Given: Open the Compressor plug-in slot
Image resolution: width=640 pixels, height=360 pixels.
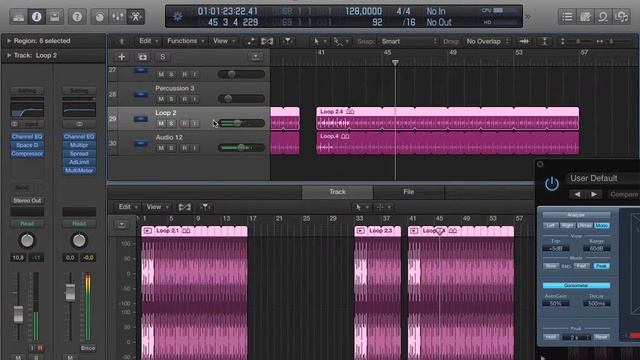Looking at the screenshot, I should click(x=27, y=154).
